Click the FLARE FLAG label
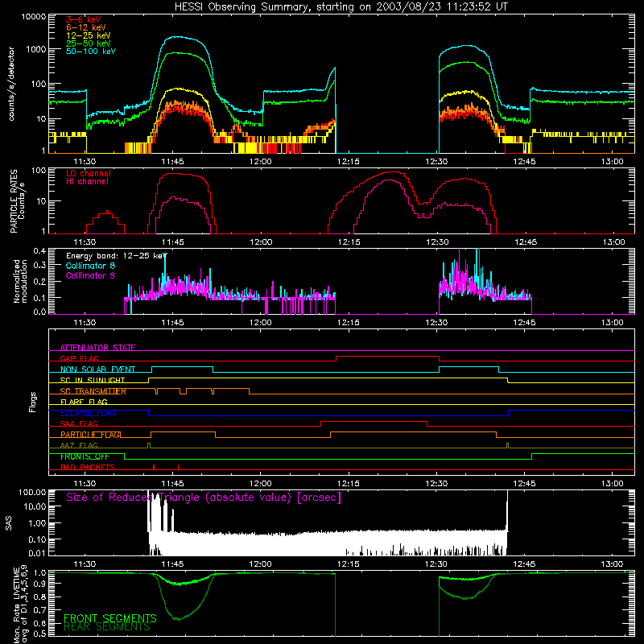This screenshot has width=644, height=644. pos(84,402)
